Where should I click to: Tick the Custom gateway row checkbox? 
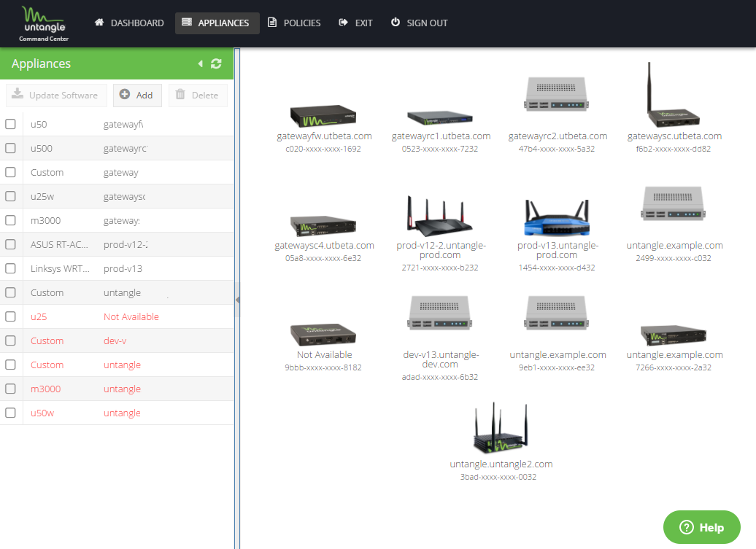point(11,172)
